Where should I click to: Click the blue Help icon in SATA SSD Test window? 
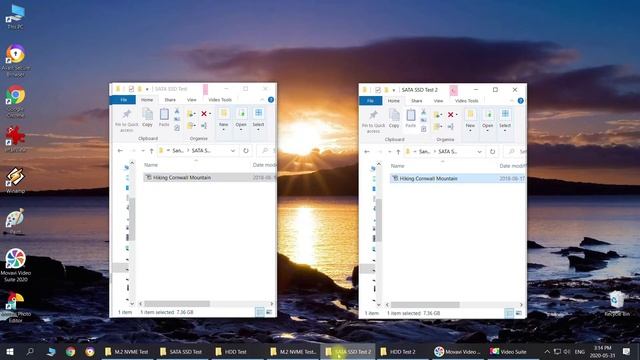pos(271,100)
